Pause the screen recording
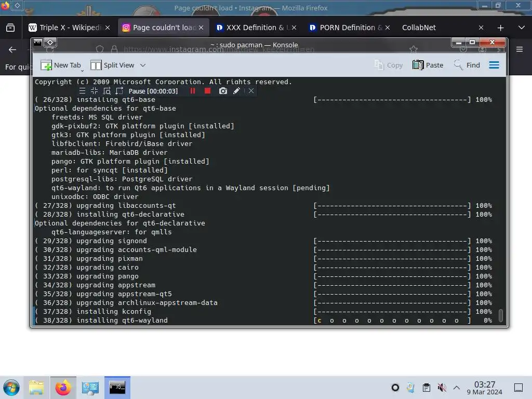The image size is (532, 399). 193,91
